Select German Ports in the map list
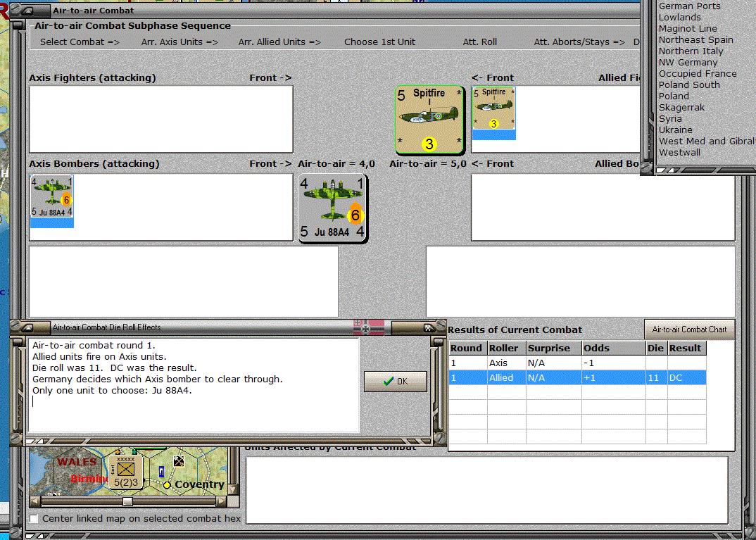756x540 pixels. click(x=689, y=6)
